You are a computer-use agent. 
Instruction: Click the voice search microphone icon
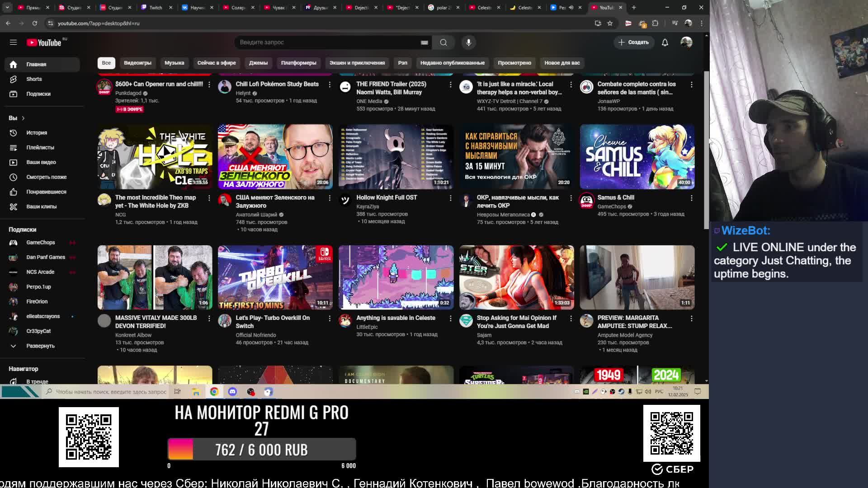(468, 42)
